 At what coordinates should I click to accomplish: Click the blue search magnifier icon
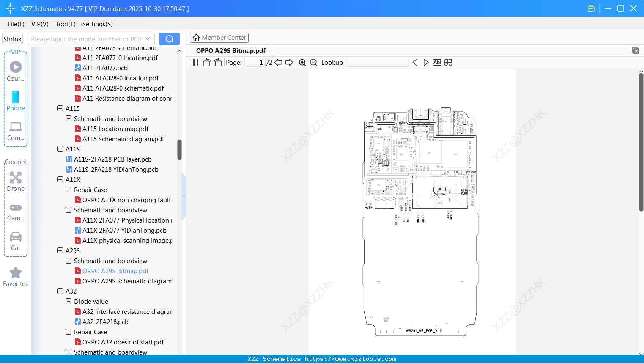(x=169, y=38)
